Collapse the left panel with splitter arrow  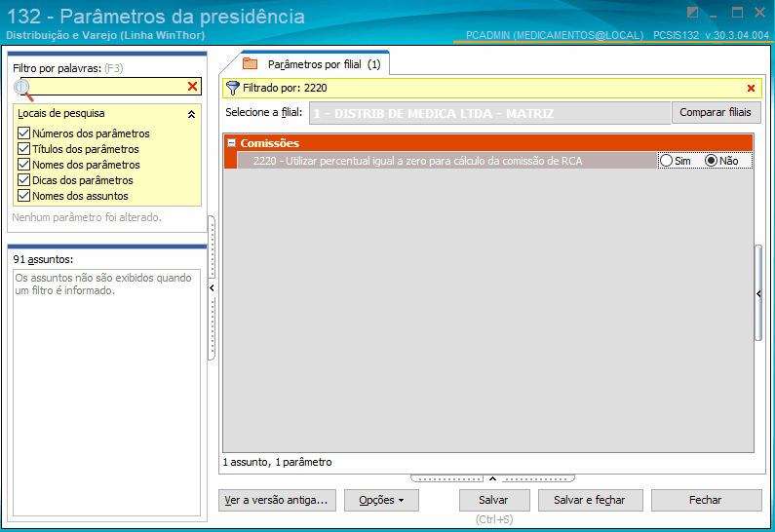pos(212,287)
